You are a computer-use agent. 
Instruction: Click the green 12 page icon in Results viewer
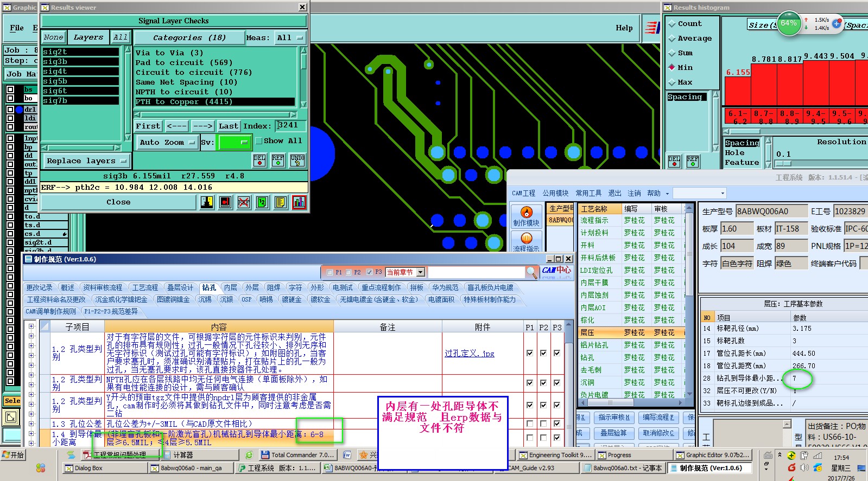(x=262, y=202)
